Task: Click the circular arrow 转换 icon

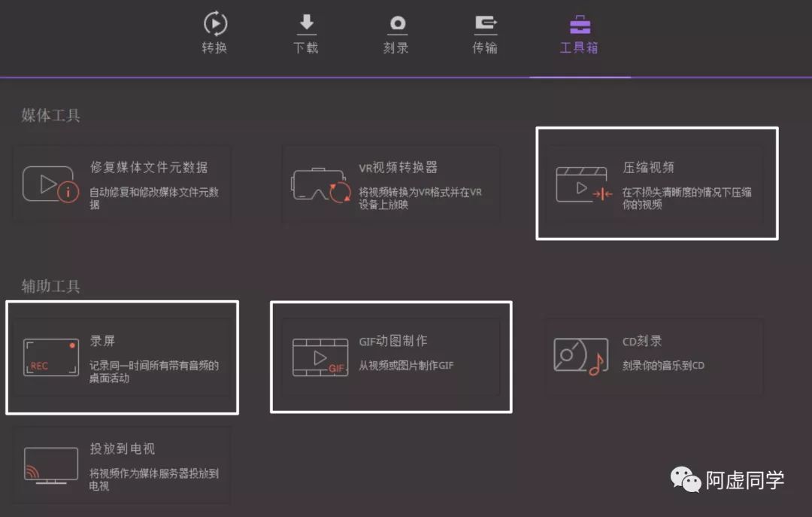Action: (214, 23)
